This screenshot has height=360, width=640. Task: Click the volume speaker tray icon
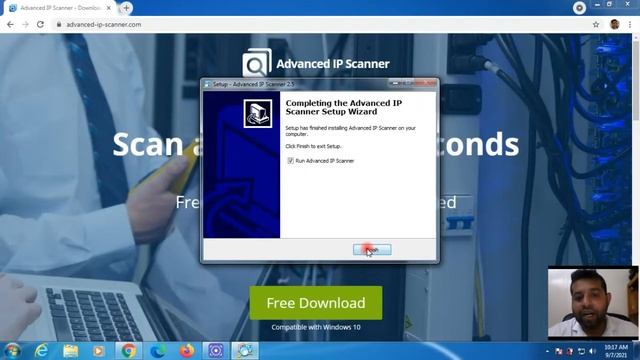tap(592, 351)
